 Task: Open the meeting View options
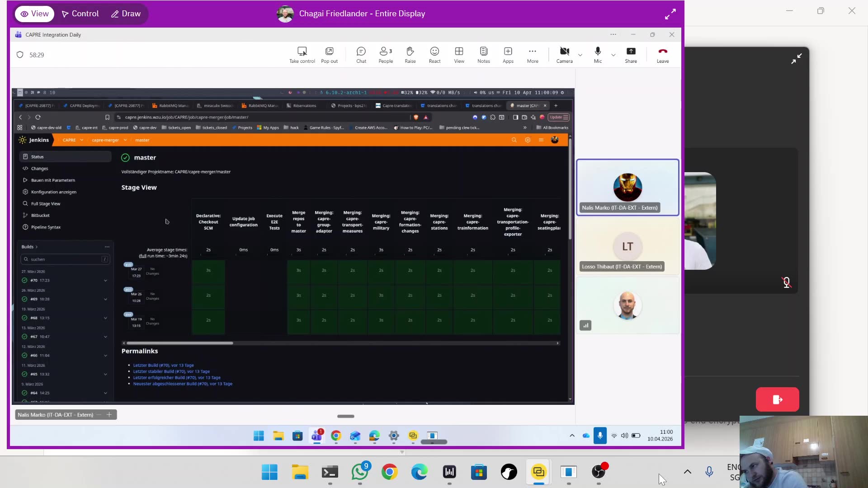point(459,55)
